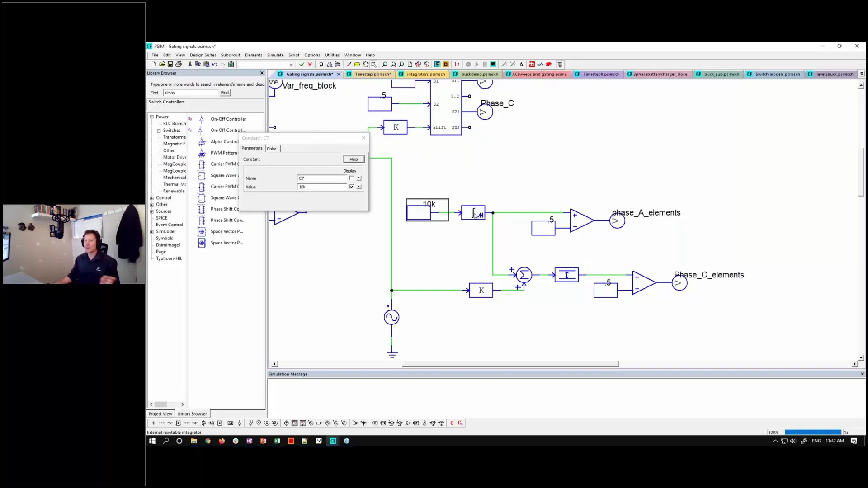Toggle the Name display checkbox

pos(352,178)
